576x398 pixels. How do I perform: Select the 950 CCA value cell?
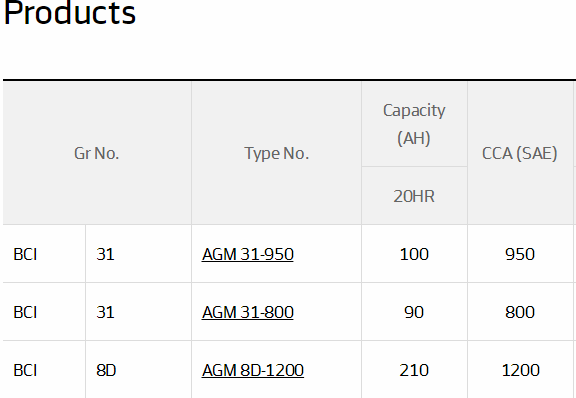tap(520, 254)
